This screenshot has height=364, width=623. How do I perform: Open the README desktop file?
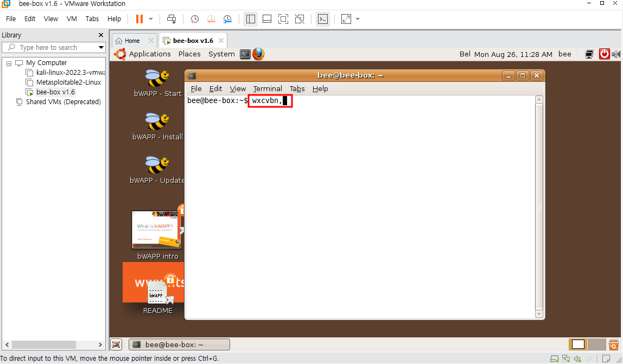pyautogui.click(x=158, y=298)
